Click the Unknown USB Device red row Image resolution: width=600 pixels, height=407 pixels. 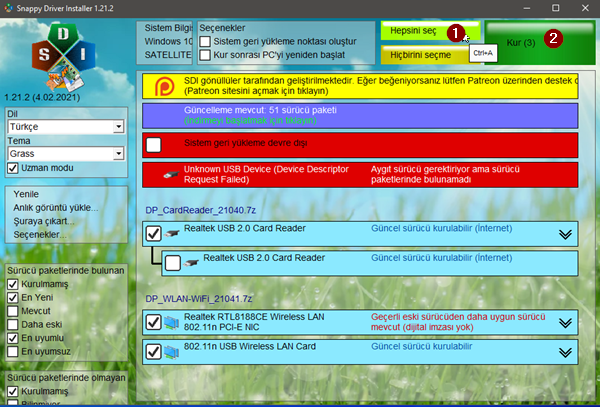pyautogui.click(x=360, y=175)
